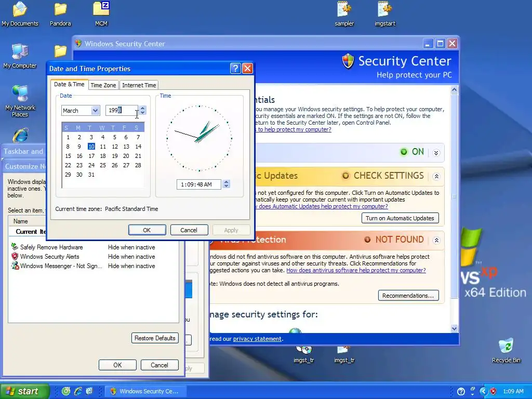Click the Windows Security Center taskbar button
This screenshot has width=532, height=399.
click(x=145, y=391)
